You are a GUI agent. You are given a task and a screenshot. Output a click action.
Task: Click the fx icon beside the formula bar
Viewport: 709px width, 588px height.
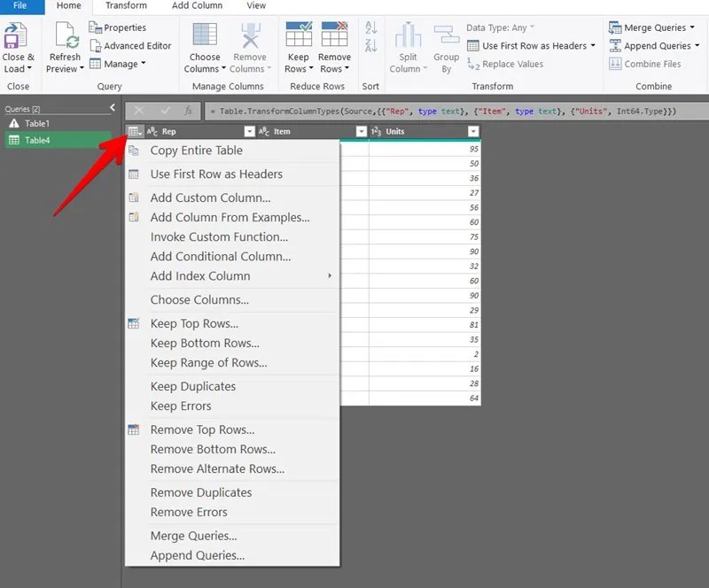point(189,111)
